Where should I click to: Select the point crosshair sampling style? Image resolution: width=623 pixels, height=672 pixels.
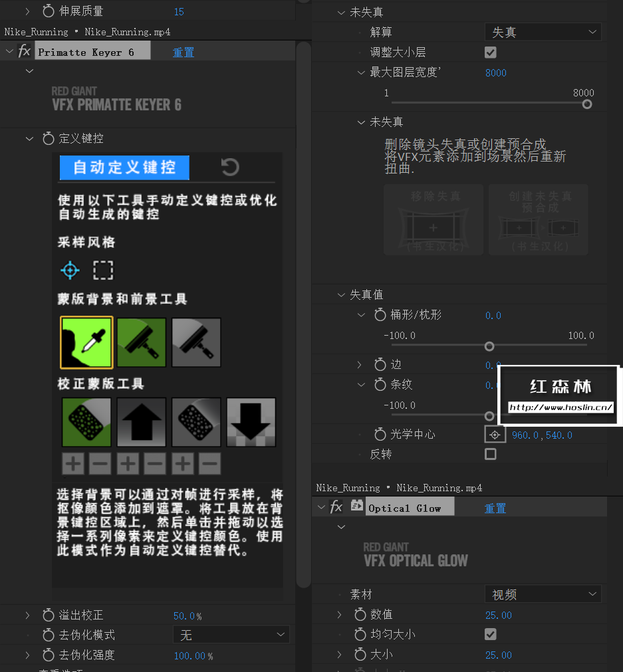[70, 271]
